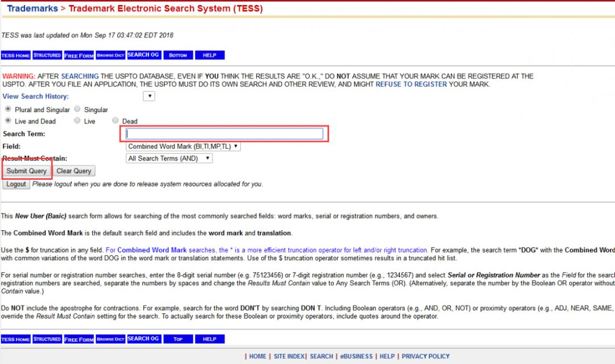615x364 pixels.
Task: Click the red 'WARNING:' text
Action: click(19, 76)
